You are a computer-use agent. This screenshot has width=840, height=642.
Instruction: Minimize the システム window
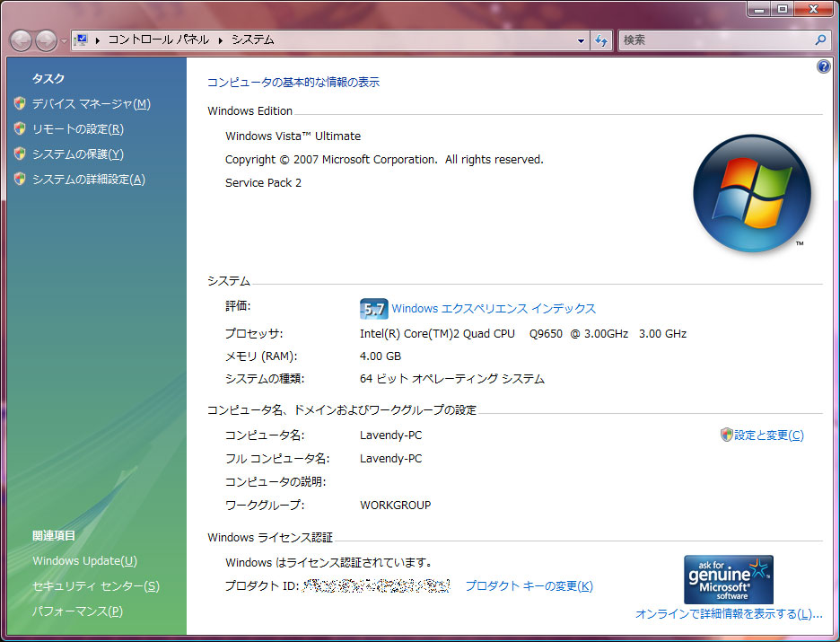click(758, 9)
